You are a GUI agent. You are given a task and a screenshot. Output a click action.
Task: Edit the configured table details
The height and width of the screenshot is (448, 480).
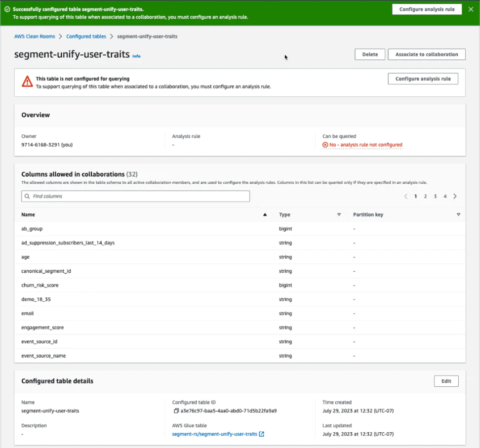pos(446,381)
